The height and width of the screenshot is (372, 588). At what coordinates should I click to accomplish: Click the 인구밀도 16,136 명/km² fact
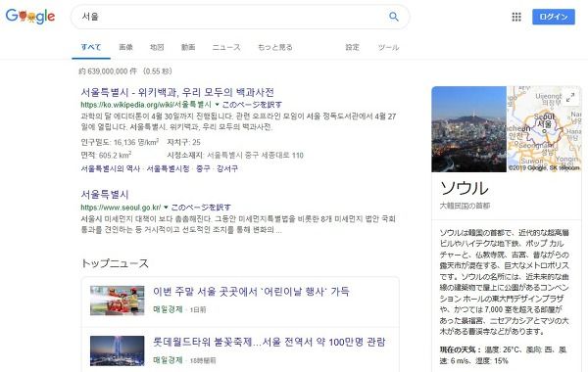tap(120, 142)
